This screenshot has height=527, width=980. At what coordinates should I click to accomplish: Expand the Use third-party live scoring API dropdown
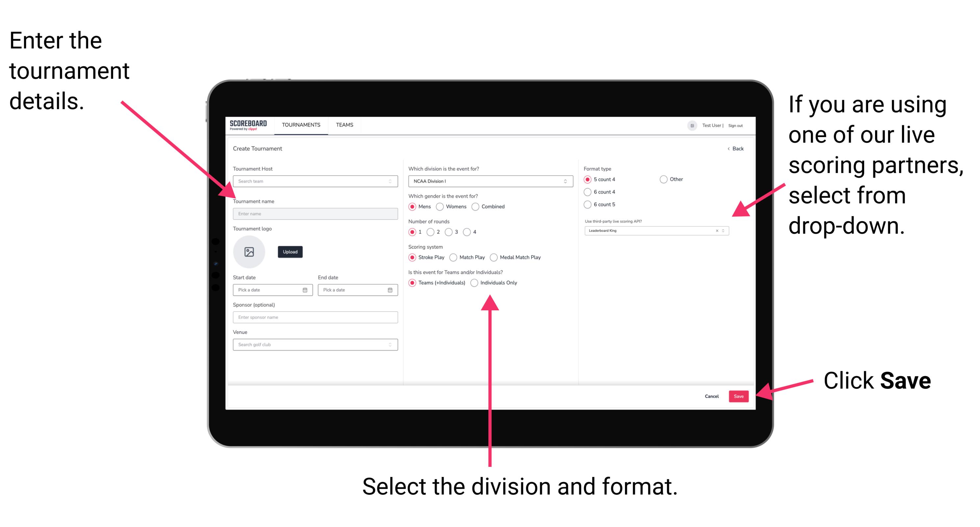click(725, 232)
